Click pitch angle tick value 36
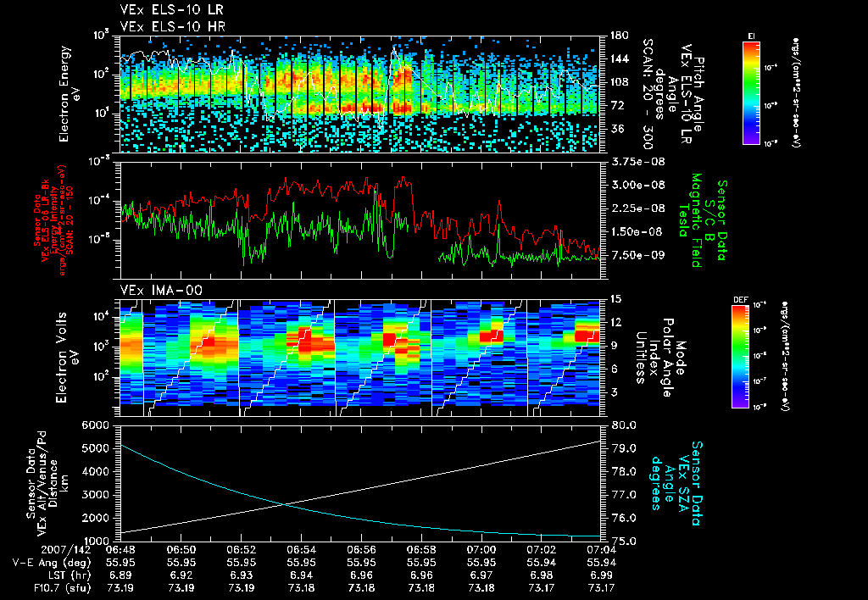 click(616, 129)
